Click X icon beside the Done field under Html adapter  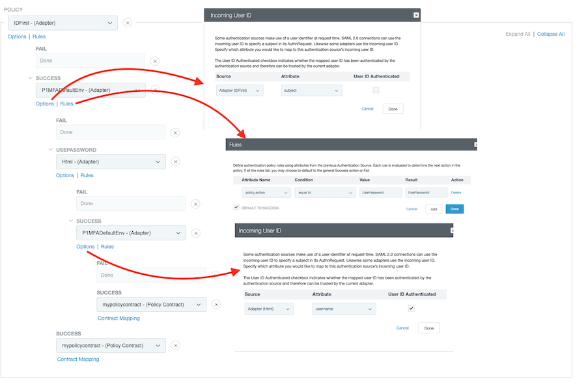195,204
